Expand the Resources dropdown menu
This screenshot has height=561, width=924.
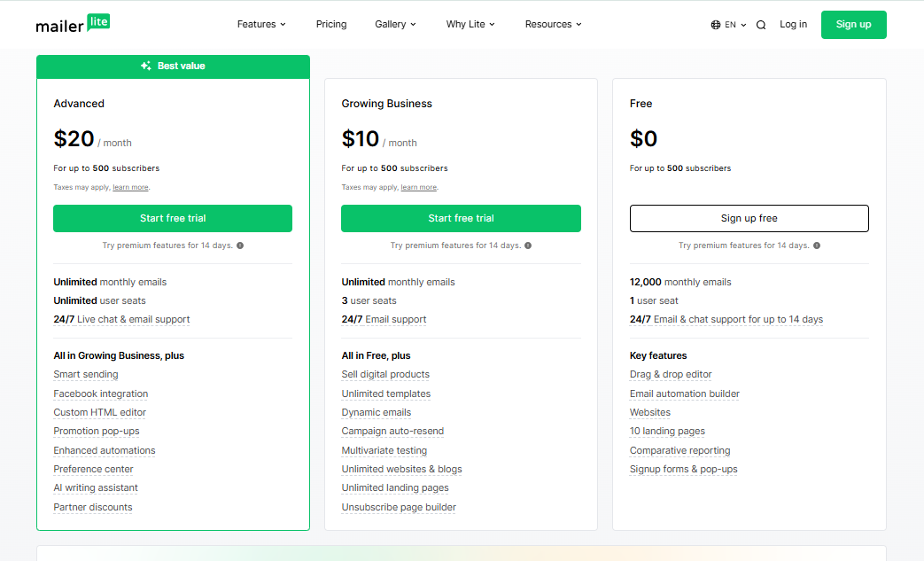coord(554,24)
